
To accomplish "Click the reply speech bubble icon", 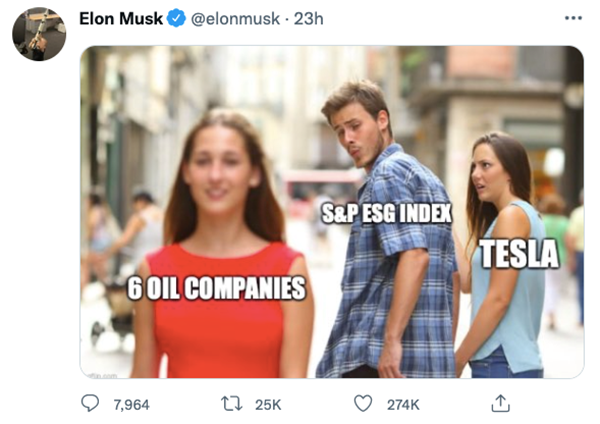I will (x=91, y=403).
